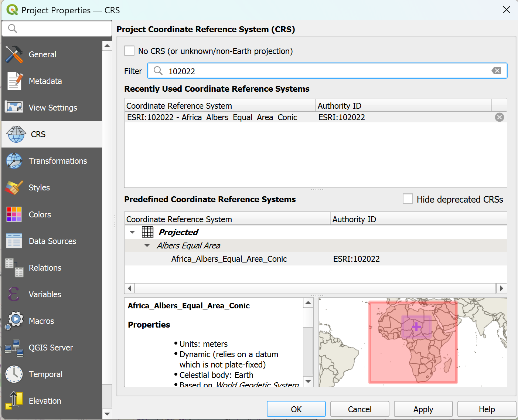The height and width of the screenshot is (420, 518).
Task: Switch to the Data Sources tab
Action: point(52,241)
